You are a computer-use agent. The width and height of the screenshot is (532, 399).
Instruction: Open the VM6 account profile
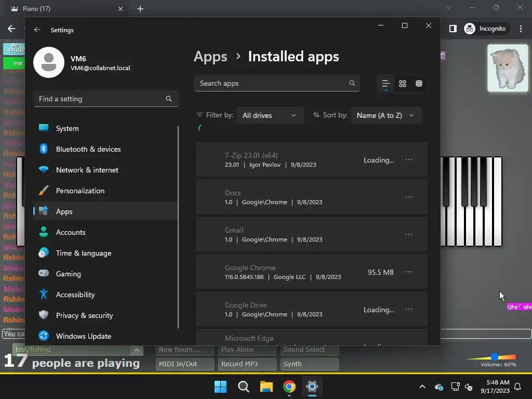coord(82,63)
